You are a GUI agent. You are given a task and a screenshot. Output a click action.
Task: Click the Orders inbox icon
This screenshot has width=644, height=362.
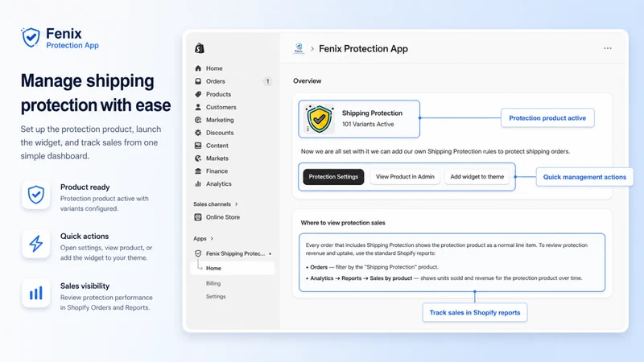[x=198, y=81]
